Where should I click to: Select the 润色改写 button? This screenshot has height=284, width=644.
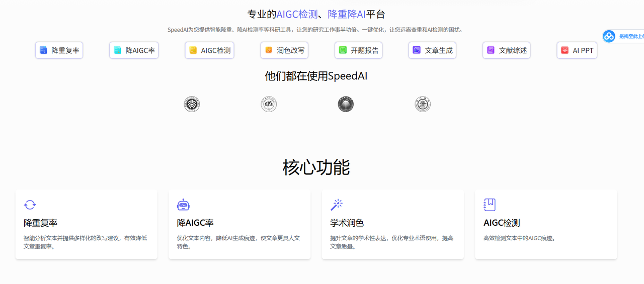tap(284, 50)
